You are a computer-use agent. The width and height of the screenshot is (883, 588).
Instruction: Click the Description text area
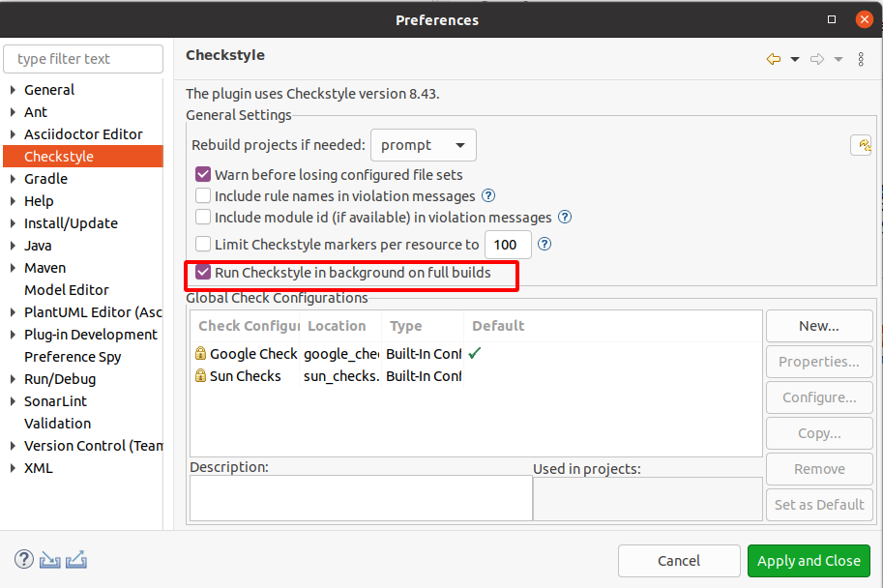[x=361, y=498]
